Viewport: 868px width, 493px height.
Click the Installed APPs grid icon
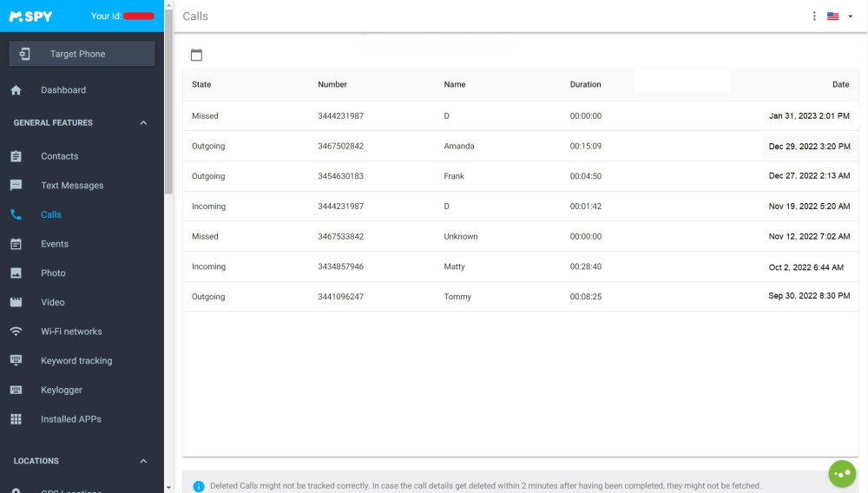pos(16,419)
